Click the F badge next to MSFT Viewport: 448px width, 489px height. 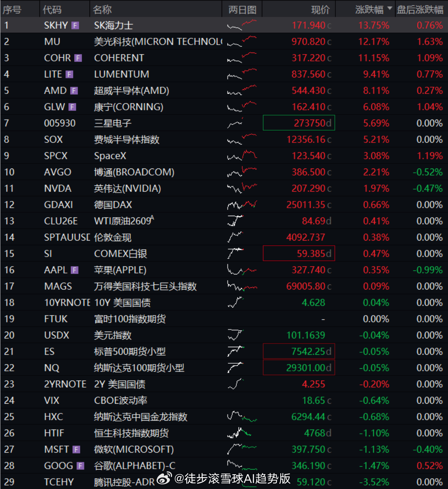coord(76,449)
